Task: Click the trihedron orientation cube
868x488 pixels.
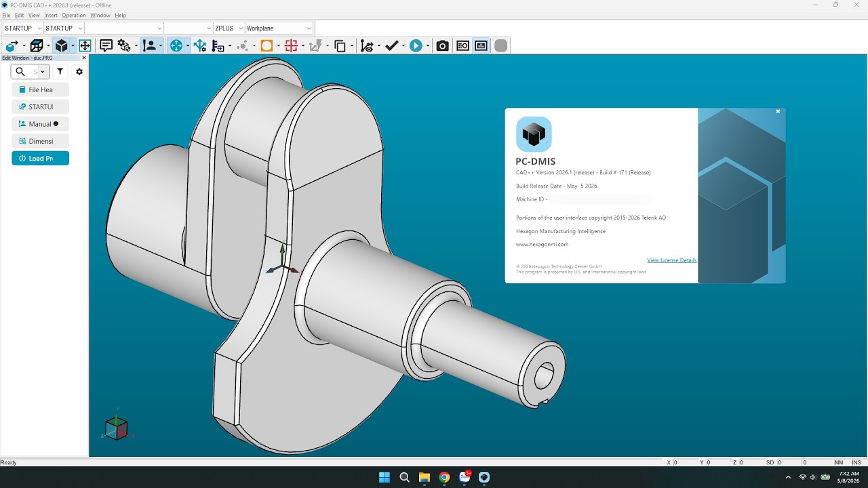Action: [x=116, y=427]
